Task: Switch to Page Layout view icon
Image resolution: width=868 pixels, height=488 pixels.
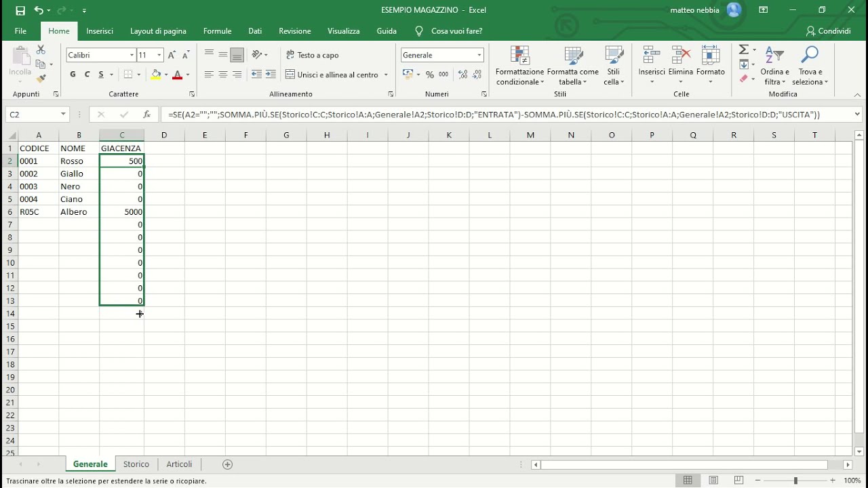Action: click(x=713, y=481)
